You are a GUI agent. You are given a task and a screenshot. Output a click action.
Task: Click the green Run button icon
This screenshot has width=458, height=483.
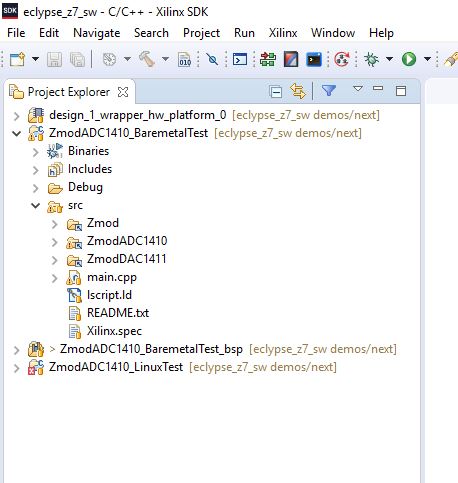[x=409, y=60]
